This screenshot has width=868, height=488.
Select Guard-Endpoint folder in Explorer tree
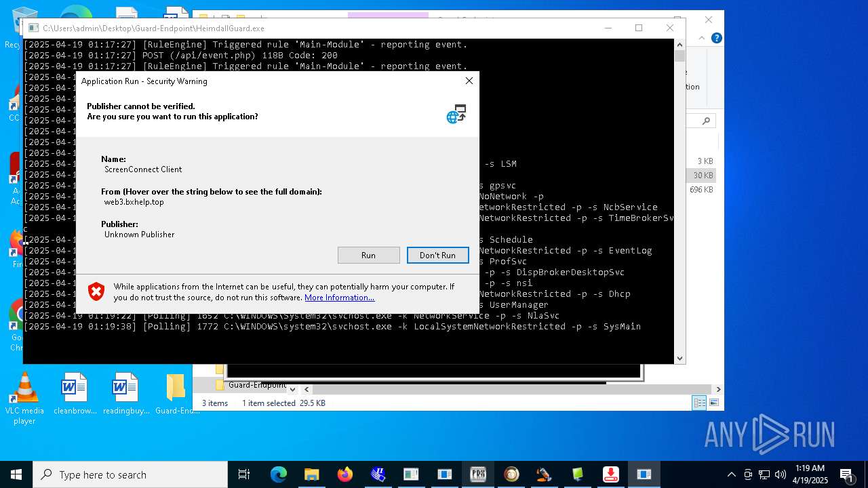pos(256,385)
